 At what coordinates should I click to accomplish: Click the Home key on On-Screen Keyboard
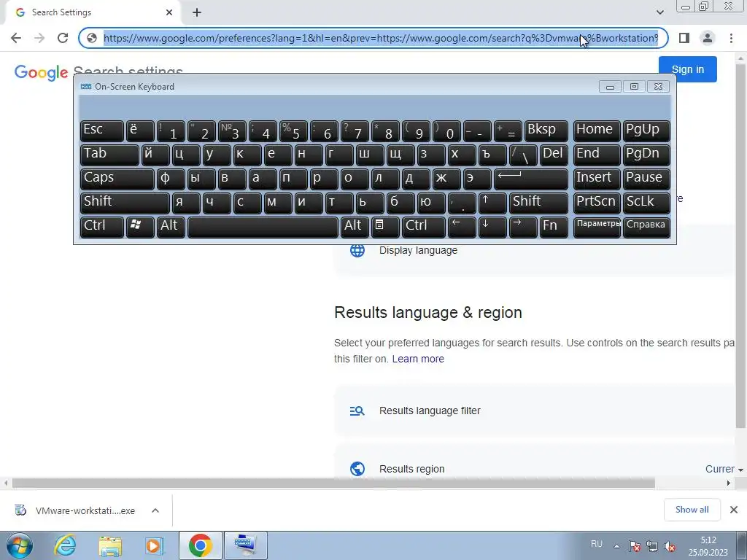(597, 131)
